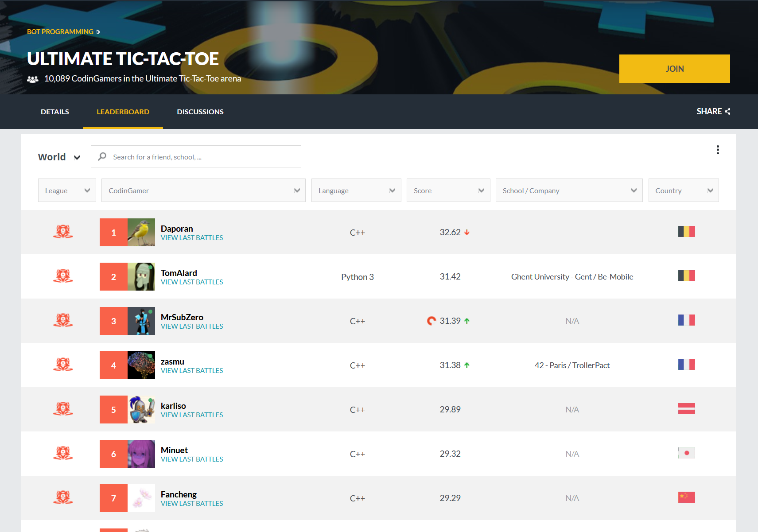Click the share icon next to SHARE
758x532 pixels.
727,111
